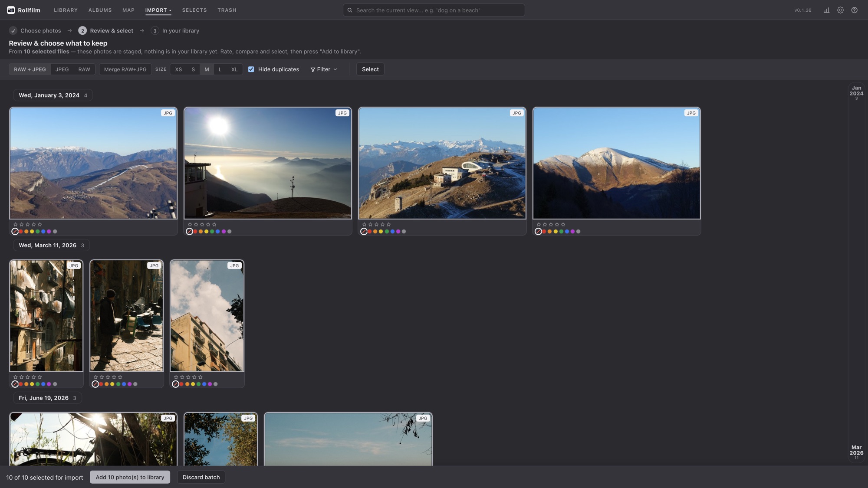Give five stars to the mountain ridge ski-slope photo
The image size is (868, 488).
point(40,224)
